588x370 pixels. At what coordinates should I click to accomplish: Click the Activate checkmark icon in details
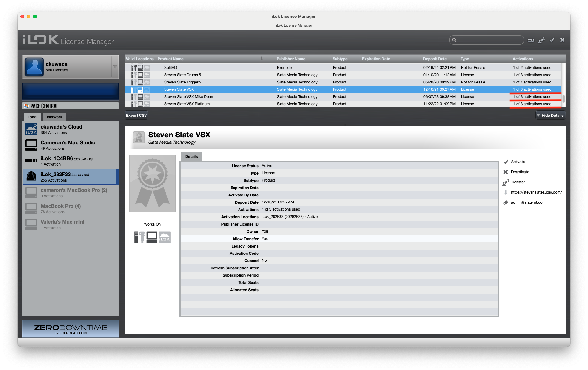[x=506, y=162]
